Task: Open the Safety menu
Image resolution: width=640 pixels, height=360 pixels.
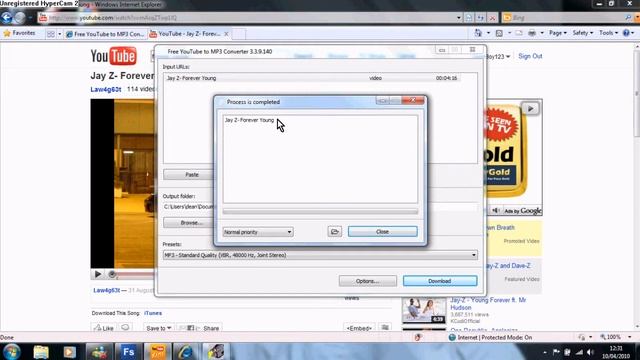Action: tap(582, 33)
